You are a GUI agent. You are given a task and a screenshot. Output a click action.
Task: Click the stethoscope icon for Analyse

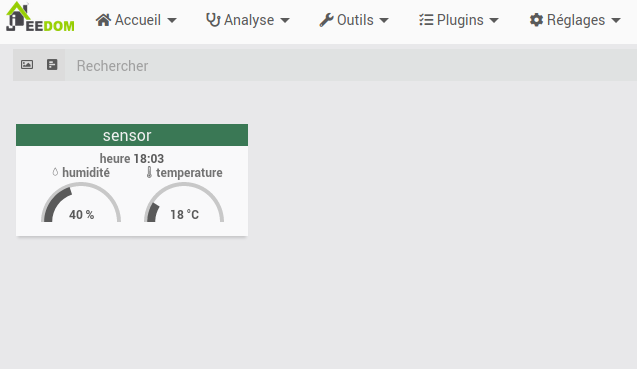click(213, 20)
